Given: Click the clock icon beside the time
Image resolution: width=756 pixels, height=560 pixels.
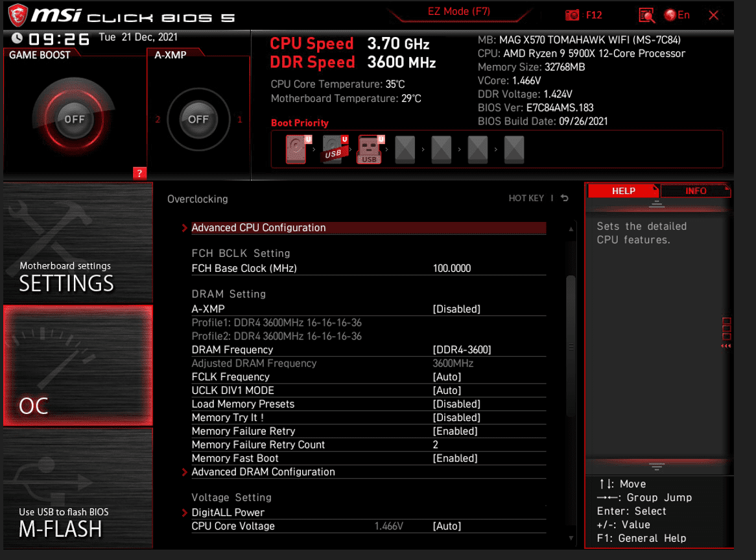Looking at the screenshot, I should click(x=17, y=38).
